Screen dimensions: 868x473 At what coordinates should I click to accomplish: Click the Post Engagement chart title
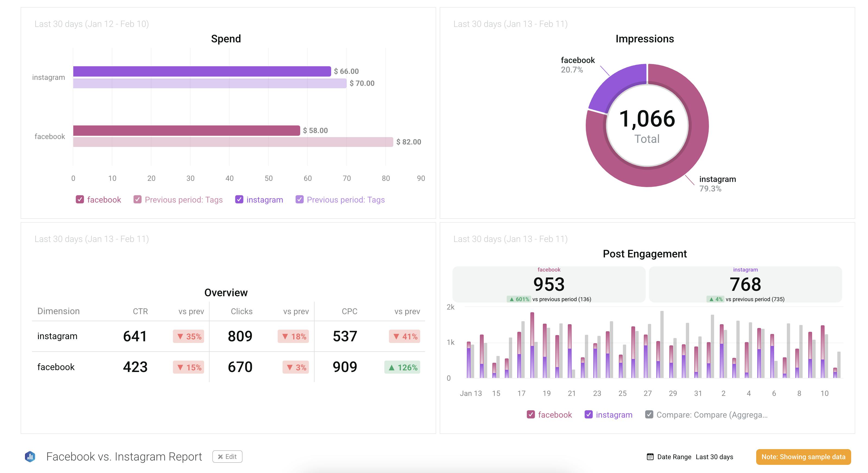(645, 254)
